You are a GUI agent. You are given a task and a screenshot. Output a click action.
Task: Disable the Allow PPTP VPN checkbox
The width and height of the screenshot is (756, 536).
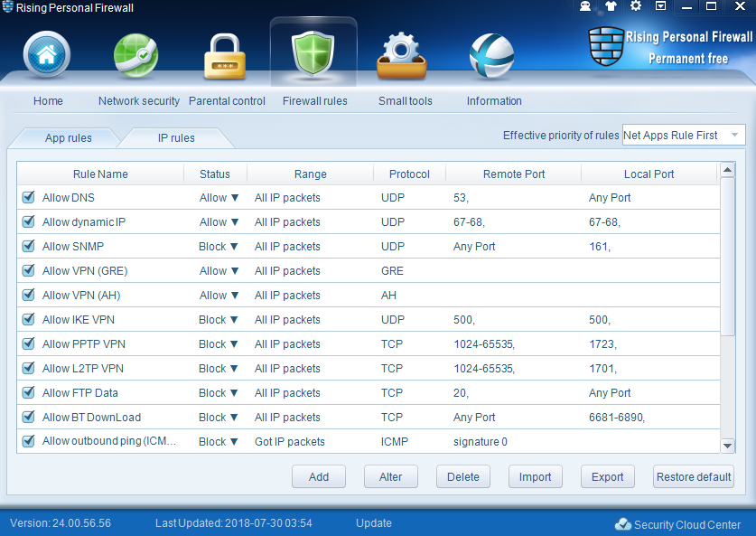coord(28,343)
